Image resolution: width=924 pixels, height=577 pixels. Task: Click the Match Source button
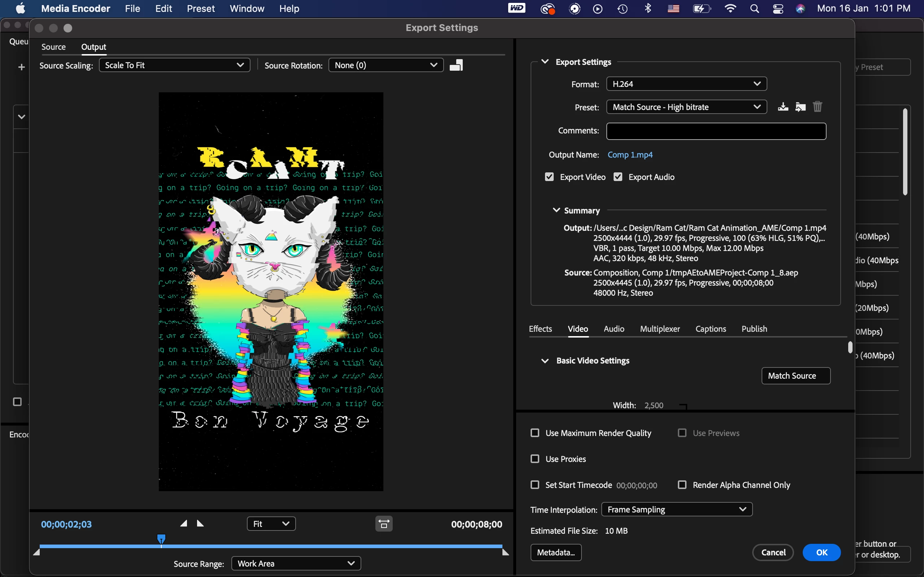796,376
